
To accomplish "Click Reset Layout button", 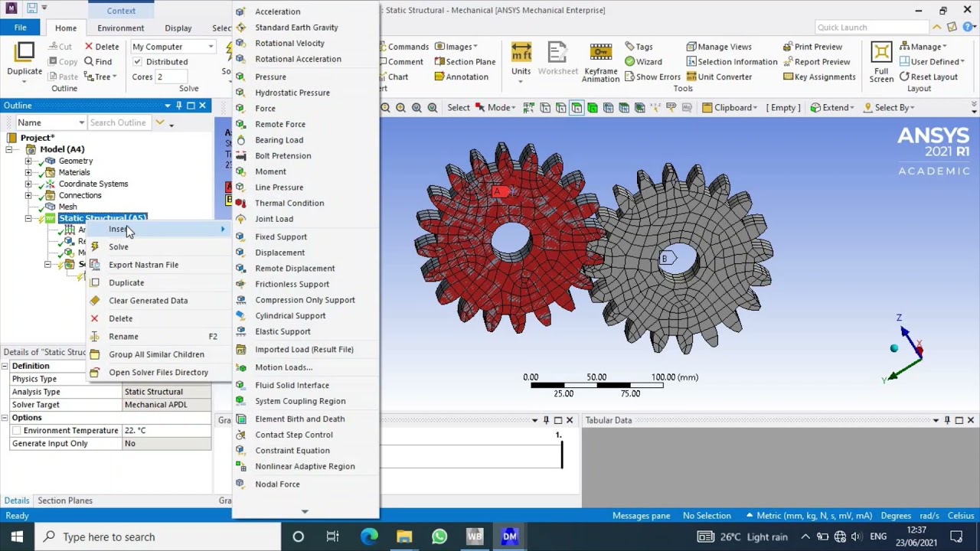I will pos(927,77).
